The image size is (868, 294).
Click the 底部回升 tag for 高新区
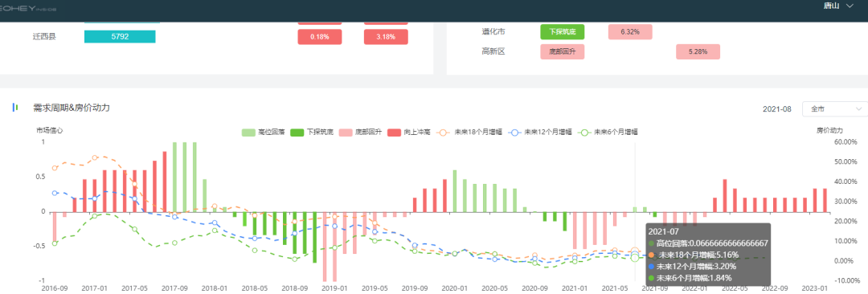563,51
